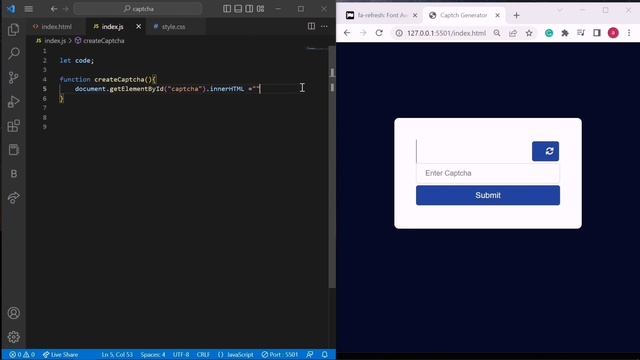Share this page from address bar

coord(513,33)
